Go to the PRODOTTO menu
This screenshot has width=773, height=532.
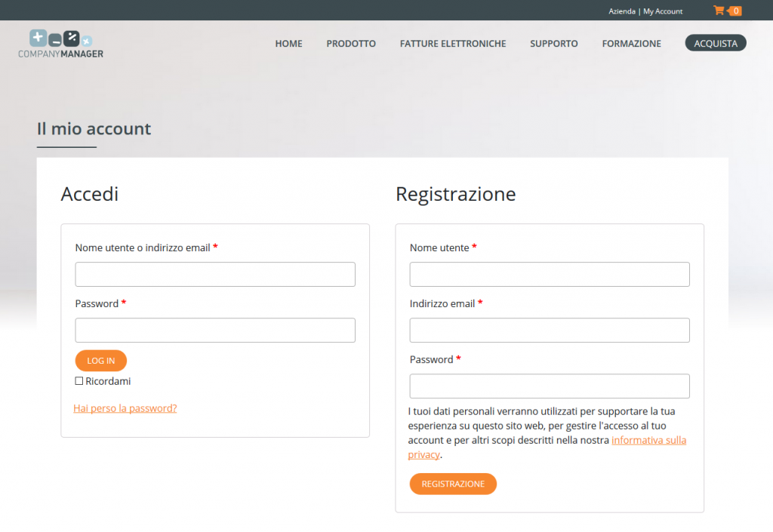(x=351, y=44)
